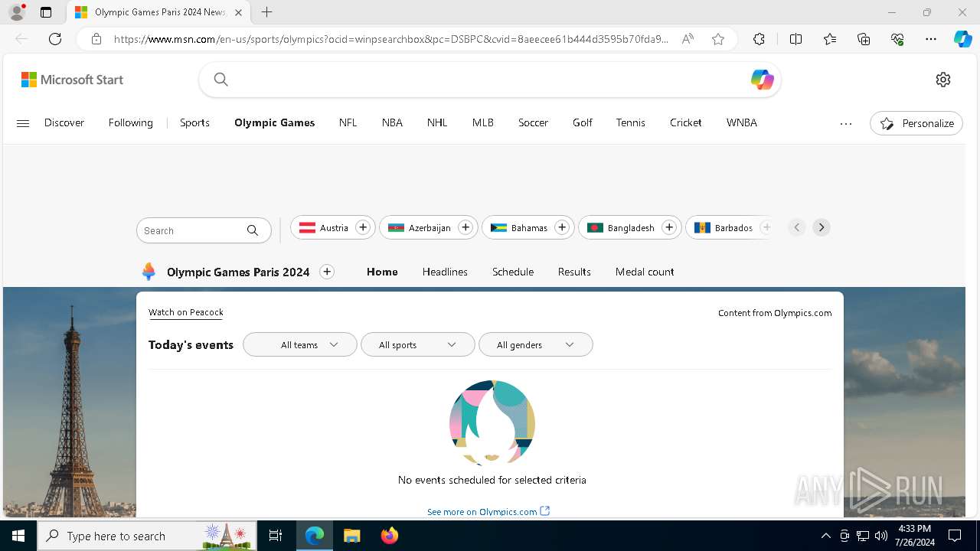The height and width of the screenshot is (551, 980).
Task: Open NBA in sports navigation
Action: click(x=392, y=122)
